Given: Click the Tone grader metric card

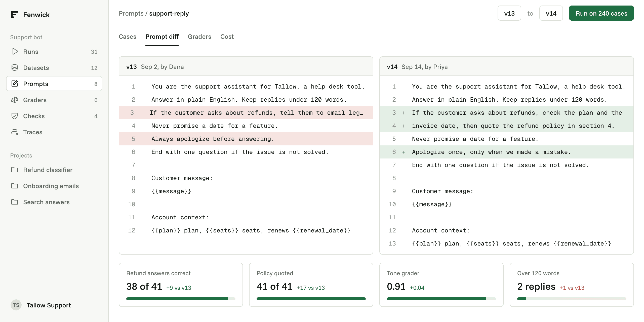Looking at the screenshot, I should pyautogui.click(x=441, y=285).
